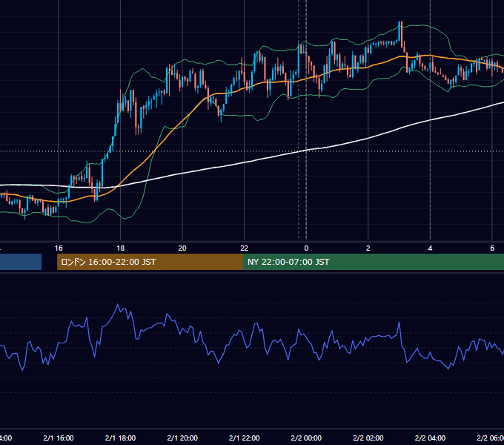The width and height of the screenshot is (504, 445).
Task: Click the NY 22:00-07:00 JST session bar
Action: pyautogui.click(x=373, y=262)
